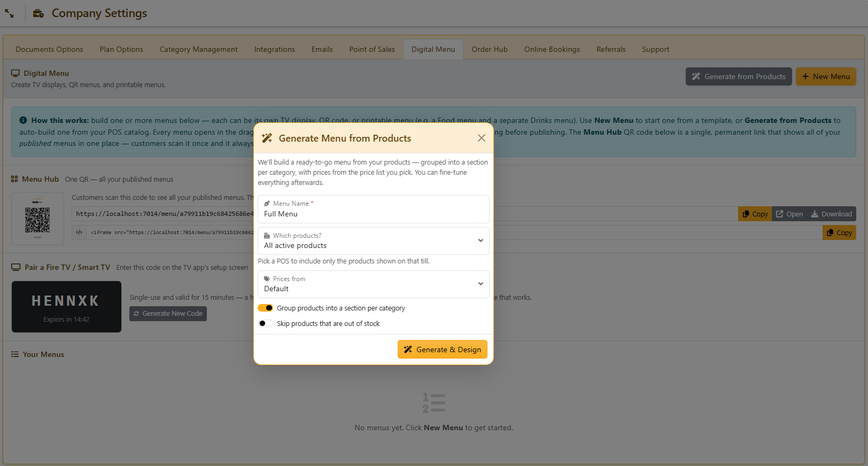Click the "Expires in 14:42" text

coord(66,320)
